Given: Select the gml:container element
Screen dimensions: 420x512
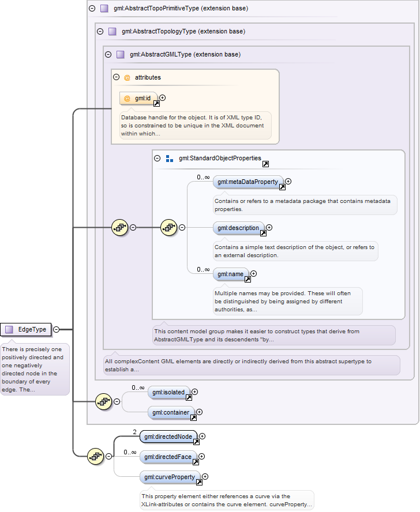Looking at the screenshot, I should coord(171,412).
